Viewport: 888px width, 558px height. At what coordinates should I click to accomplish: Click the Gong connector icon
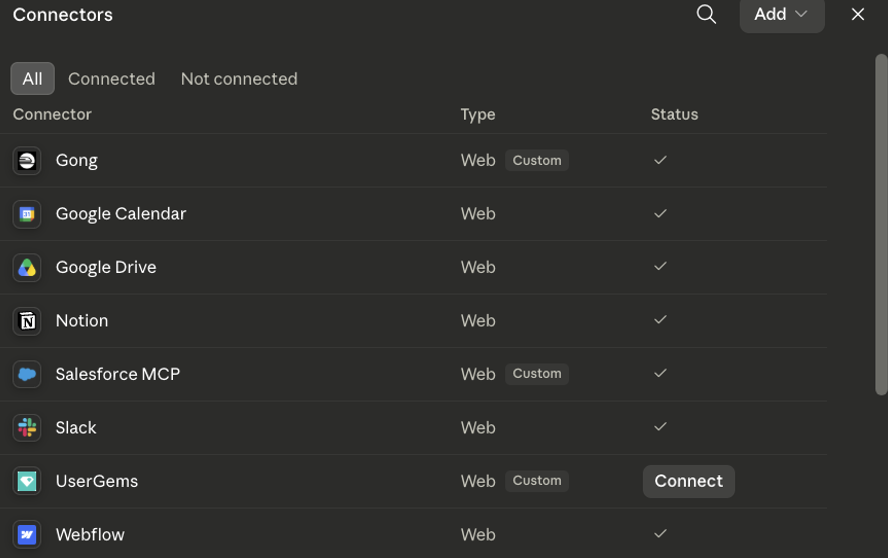point(27,160)
